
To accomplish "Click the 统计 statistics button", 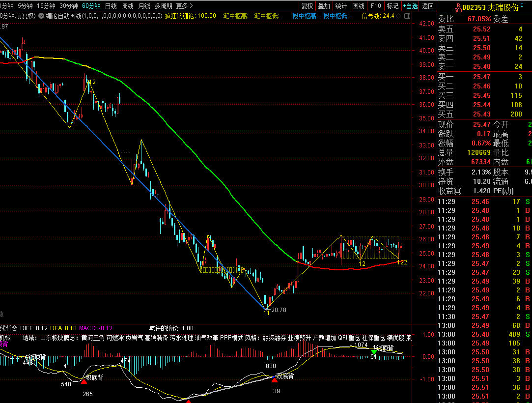I will (x=341, y=6).
